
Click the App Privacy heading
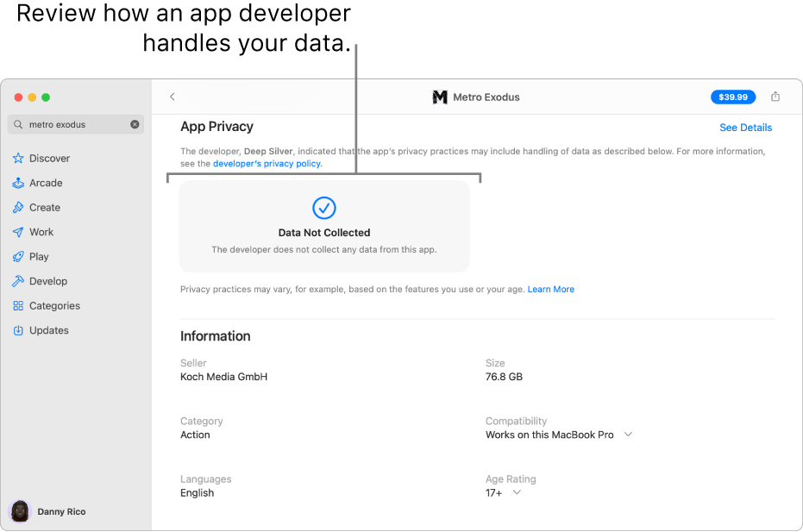[216, 127]
